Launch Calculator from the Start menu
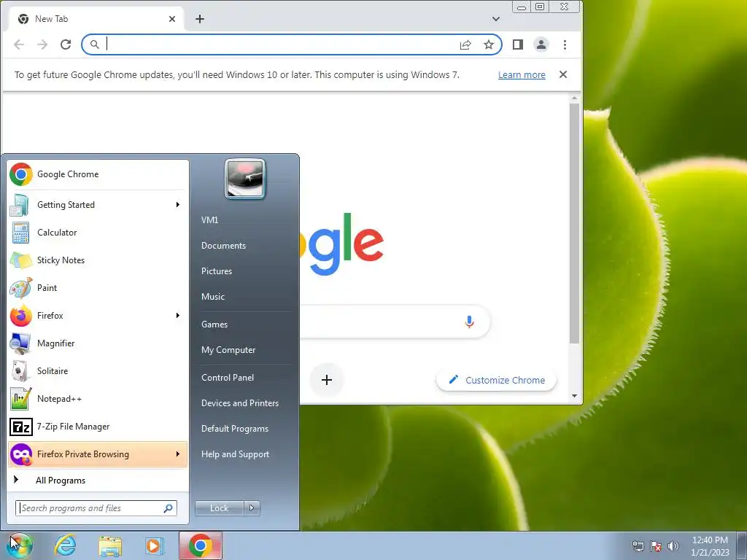Screen dimensions: 747x560 [x=98, y=233]
